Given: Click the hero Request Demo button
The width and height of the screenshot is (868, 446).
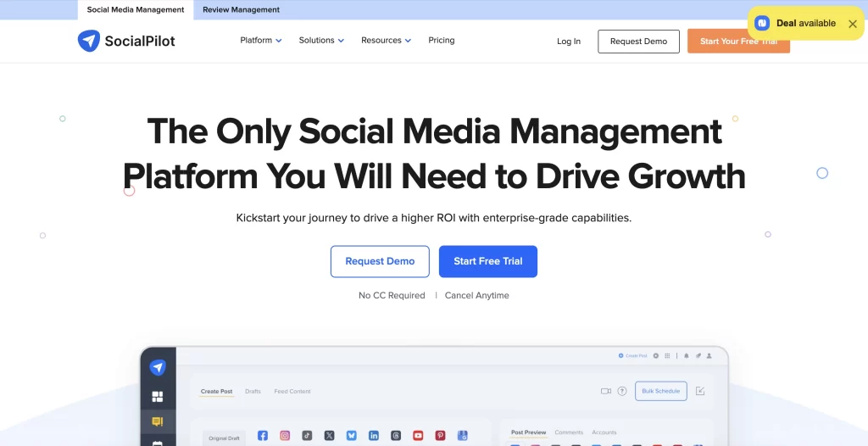Looking at the screenshot, I should [x=380, y=261].
